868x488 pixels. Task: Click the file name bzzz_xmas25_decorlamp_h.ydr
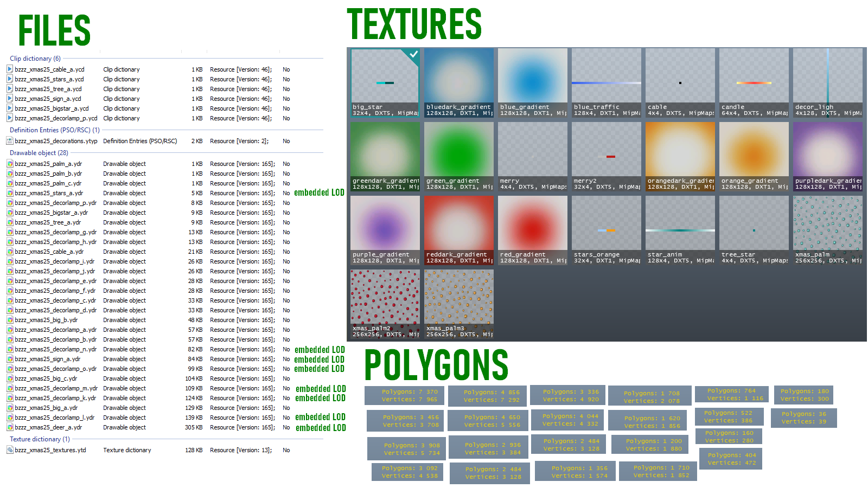tap(56, 242)
